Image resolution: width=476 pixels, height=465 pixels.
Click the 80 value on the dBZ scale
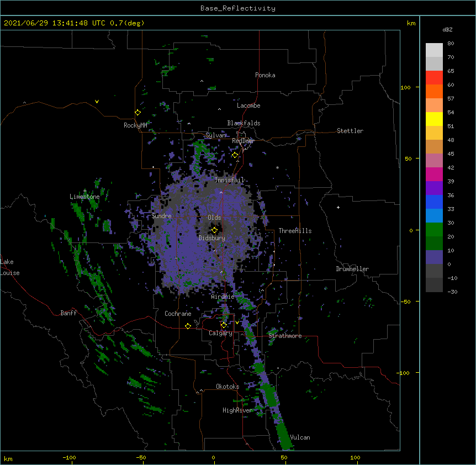(x=451, y=44)
